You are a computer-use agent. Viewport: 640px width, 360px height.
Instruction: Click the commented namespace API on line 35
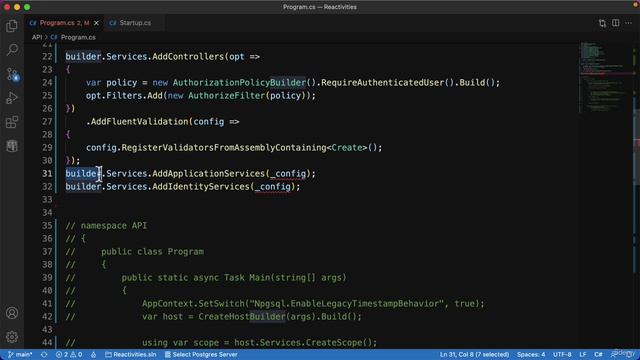pyautogui.click(x=113, y=226)
